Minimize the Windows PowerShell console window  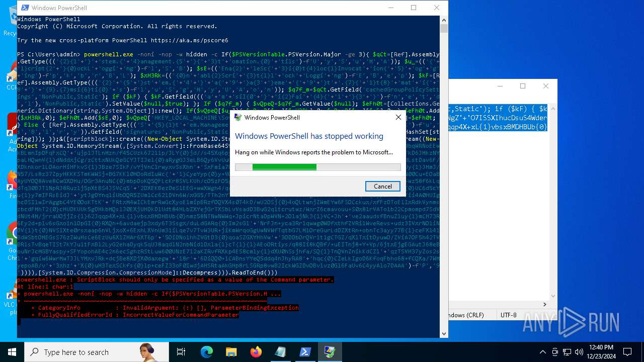pos(390,8)
